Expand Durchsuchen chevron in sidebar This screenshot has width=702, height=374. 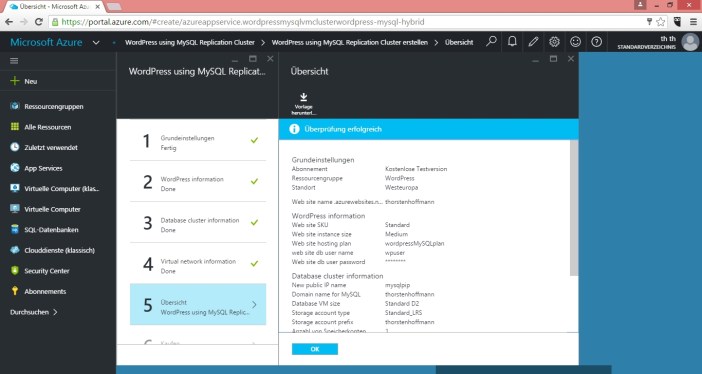click(55, 312)
